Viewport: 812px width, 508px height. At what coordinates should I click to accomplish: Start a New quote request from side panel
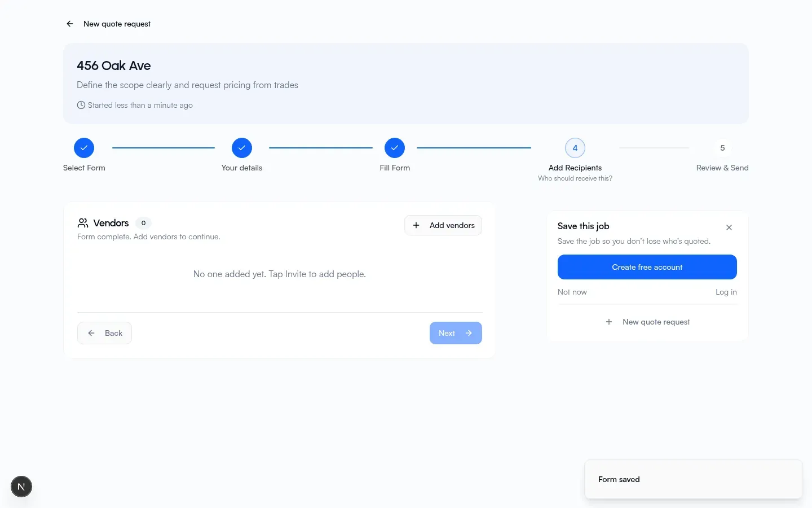coord(647,322)
